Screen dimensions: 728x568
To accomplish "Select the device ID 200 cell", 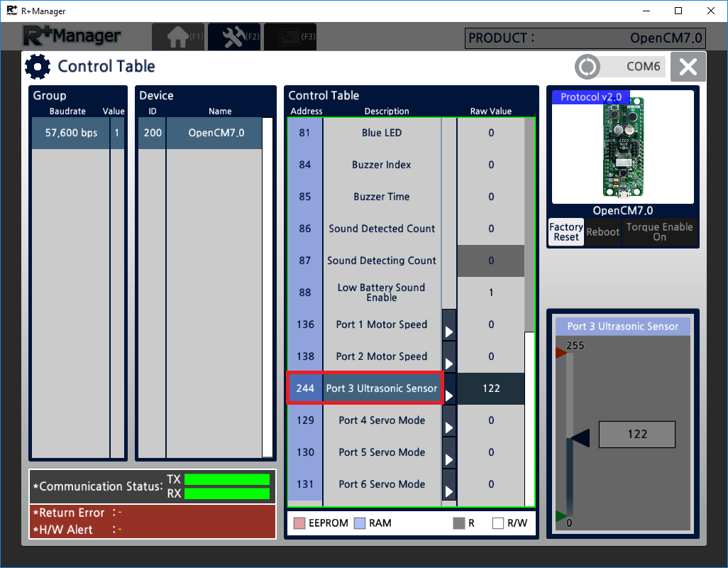I will click(x=153, y=133).
